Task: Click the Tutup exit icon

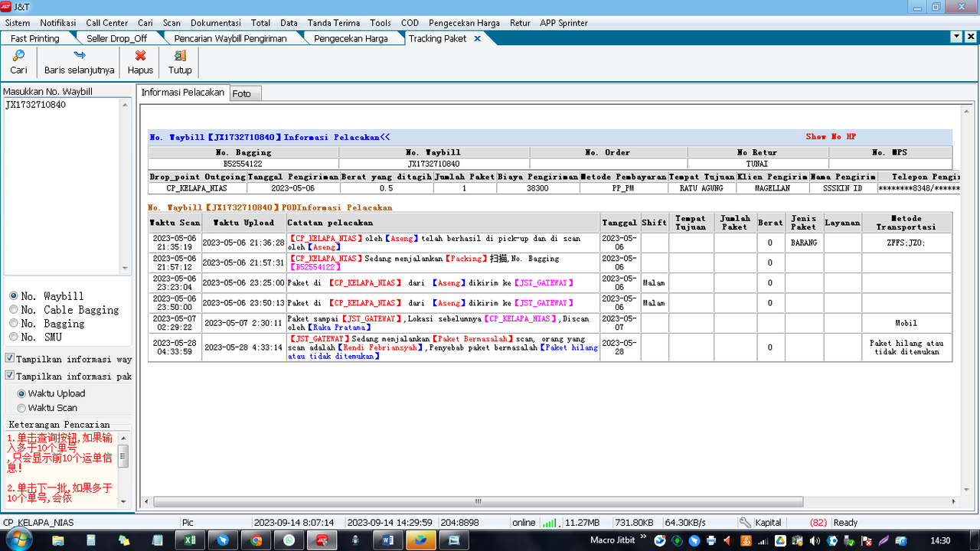Action: [180, 55]
